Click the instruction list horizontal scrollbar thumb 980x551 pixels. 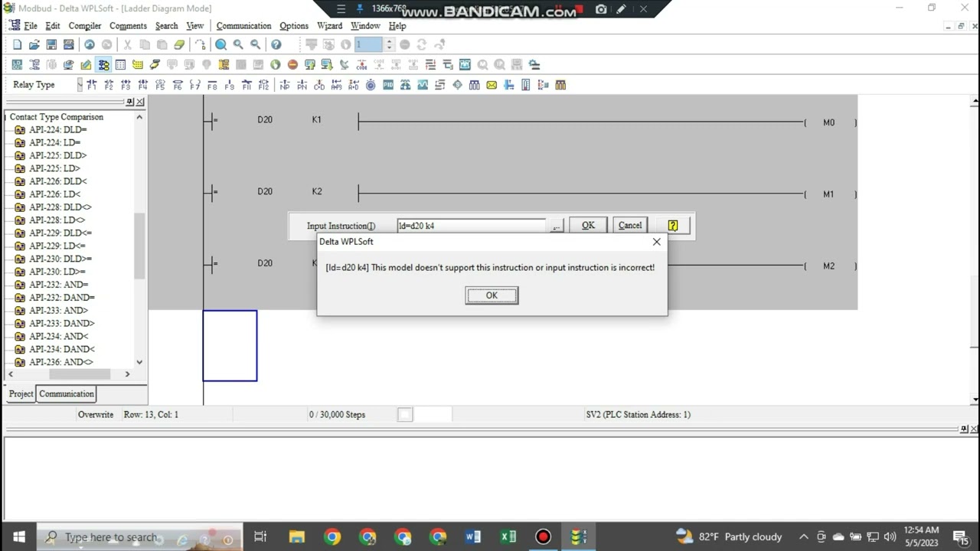[x=80, y=374]
